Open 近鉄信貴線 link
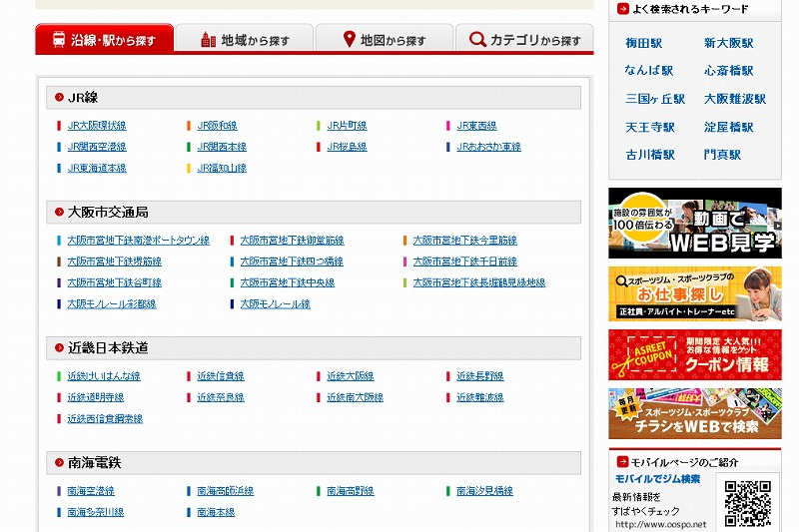This screenshot has width=799, height=532. pos(221,376)
